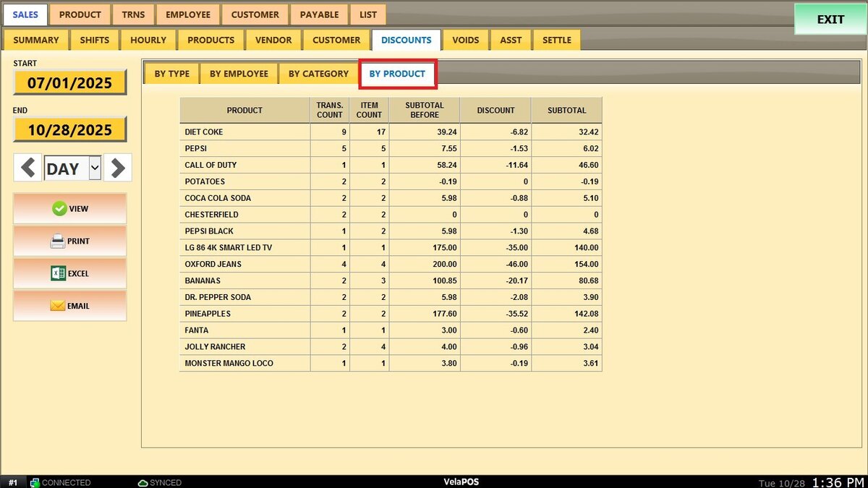Select the PEPSI BLACK row
Viewport: 868px width, 488px height.
coord(391,231)
